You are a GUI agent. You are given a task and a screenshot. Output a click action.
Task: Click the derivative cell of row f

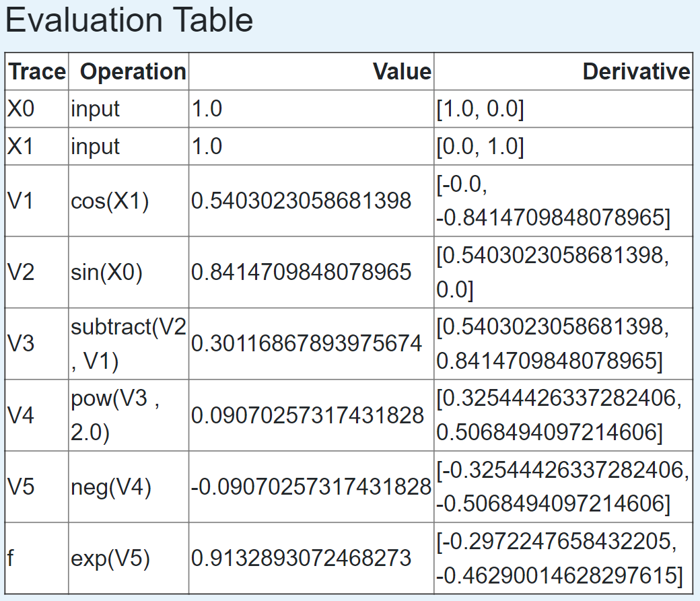[x=563, y=558]
